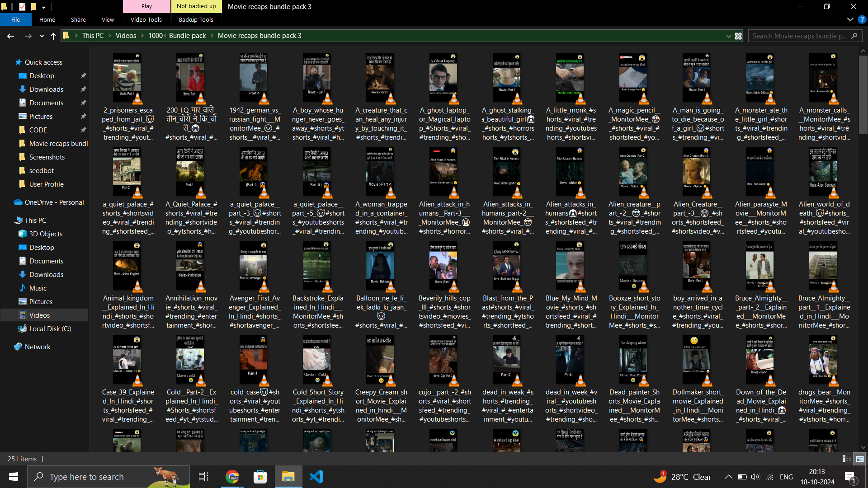This screenshot has height=488, width=868.
Task: Launch Chrome Beta from the taskbar
Action: coord(232,477)
